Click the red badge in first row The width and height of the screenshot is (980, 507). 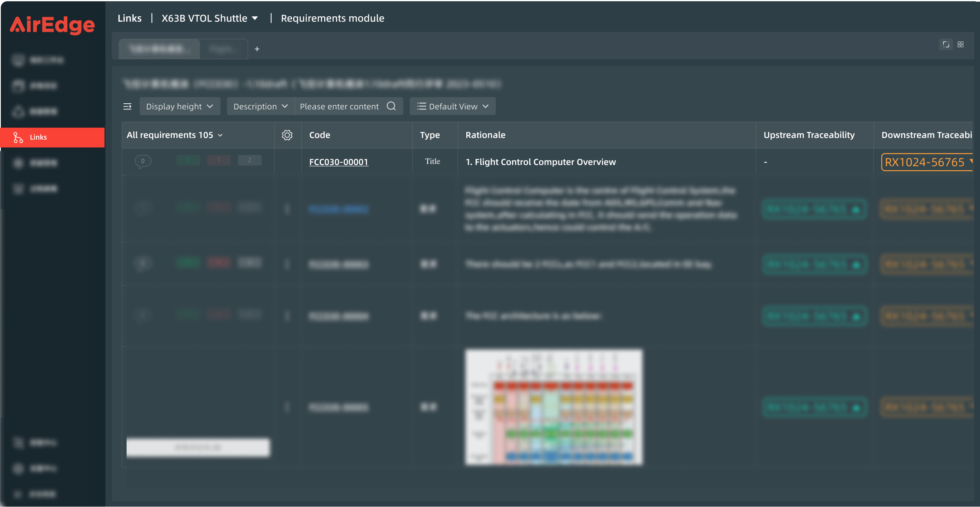[219, 160]
